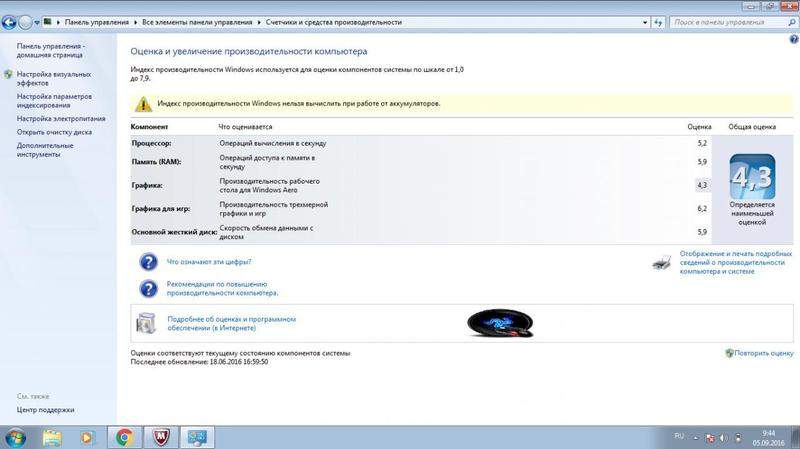This screenshot has width=800, height=449.
Task: Open McAfee from the taskbar
Action: coord(161,437)
